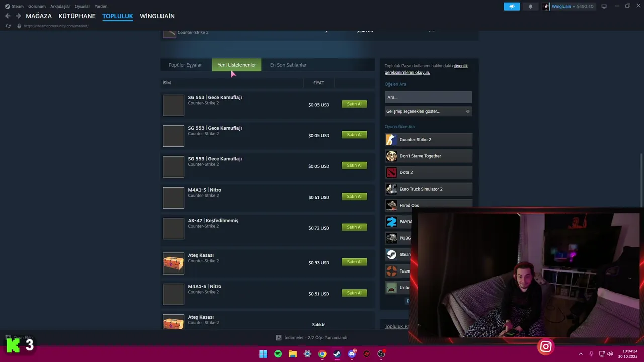Open File Explorer from the taskbar
644x362 pixels.
pos(293,354)
